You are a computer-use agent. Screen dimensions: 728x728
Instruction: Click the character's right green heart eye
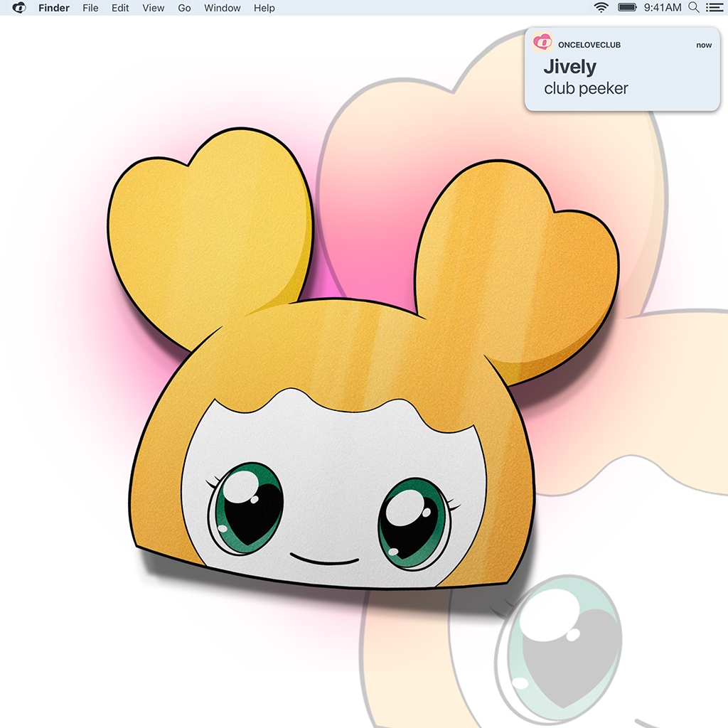coord(413,523)
